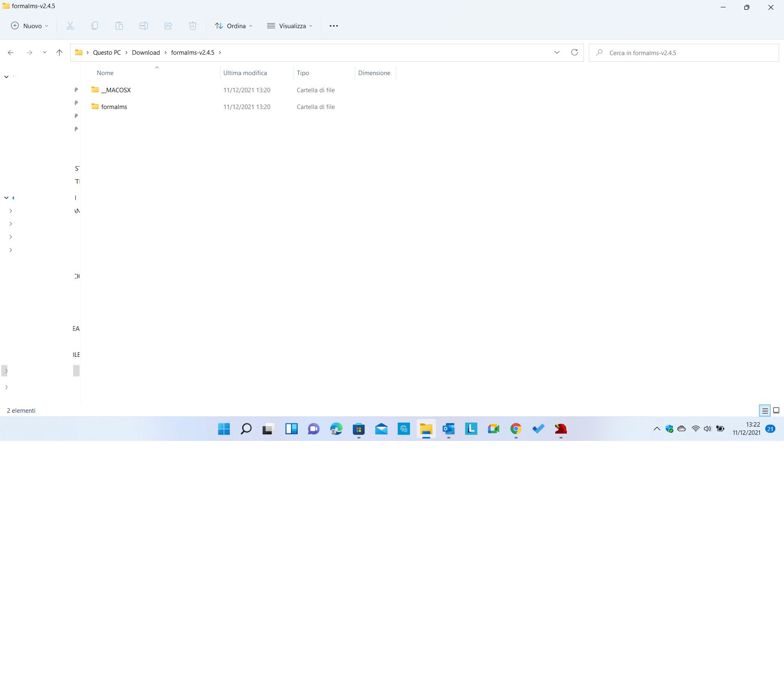Click the Cut scissors icon in toolbar

click(70, 26)
